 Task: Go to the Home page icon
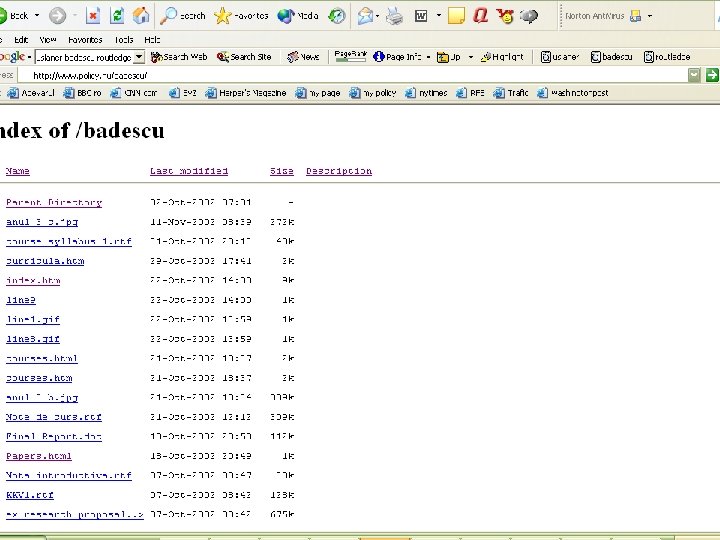(x=141, y=16)
